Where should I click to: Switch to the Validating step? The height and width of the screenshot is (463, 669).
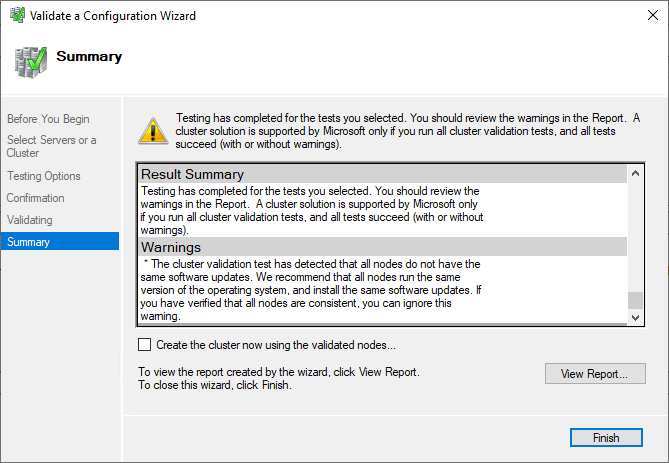(30, 220)
